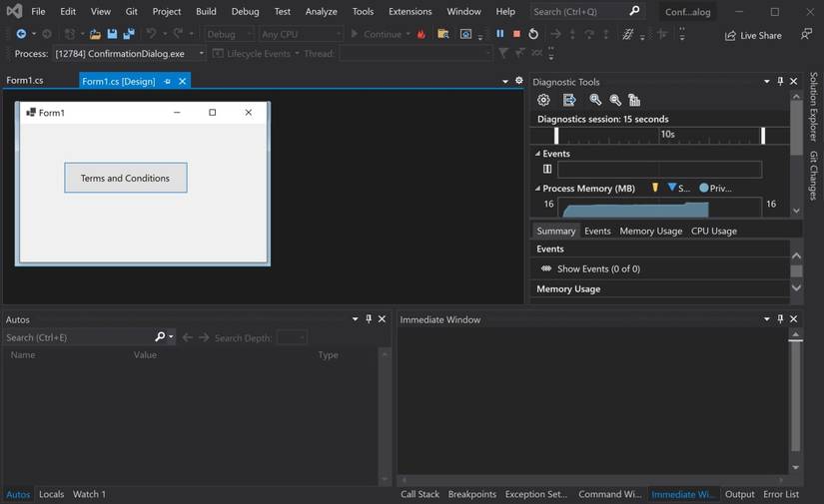Image resolution: width=824 pixels, height=504 pixels.
Task: Expand the Continue button dropdown arrow
Action: click(x=409, y=34)
